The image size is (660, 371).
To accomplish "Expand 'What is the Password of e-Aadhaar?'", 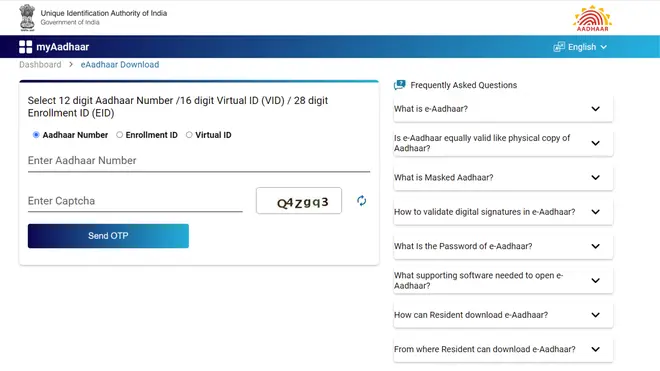I will (503, 246).
